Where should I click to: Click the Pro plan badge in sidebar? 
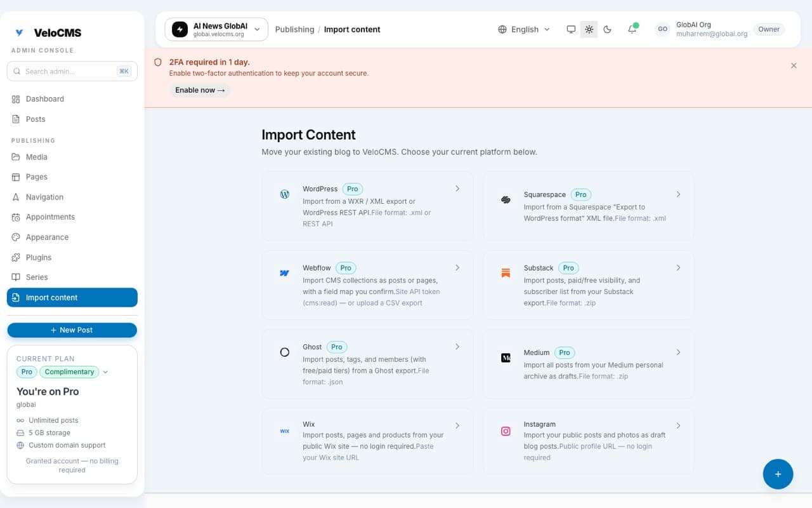coord(27,372)
